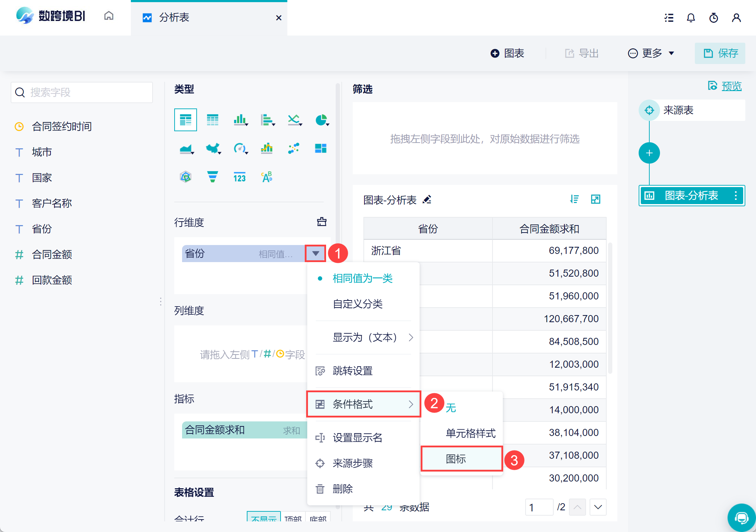
Task: Choose 无 in conditional format submenu
Action: (x=451, y=408)
